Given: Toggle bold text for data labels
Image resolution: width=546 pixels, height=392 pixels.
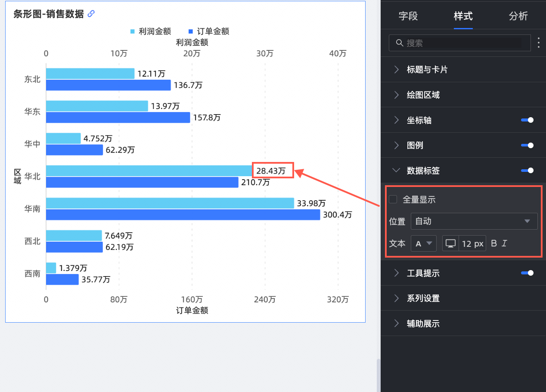Looking at the screenshot, I should click(x=494, y=243).
